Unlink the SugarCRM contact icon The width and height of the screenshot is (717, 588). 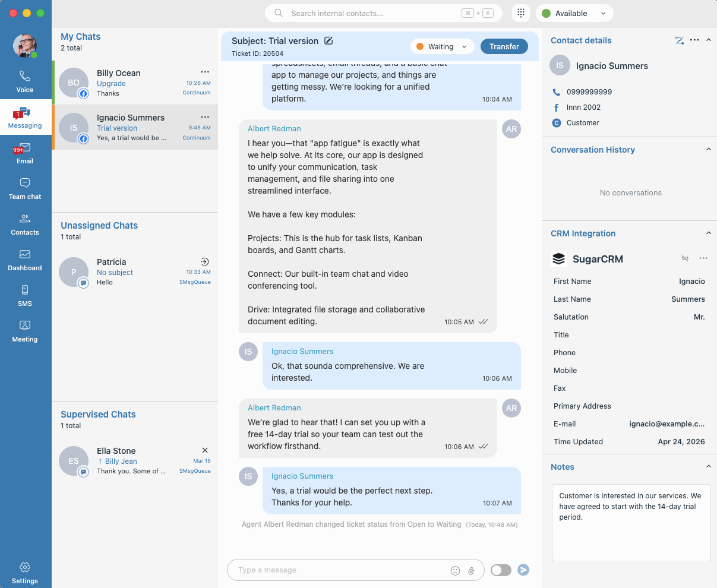[685, 258]
